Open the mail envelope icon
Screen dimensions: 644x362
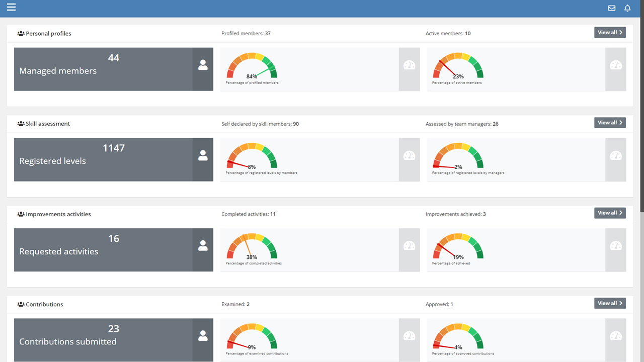point(612,8)
